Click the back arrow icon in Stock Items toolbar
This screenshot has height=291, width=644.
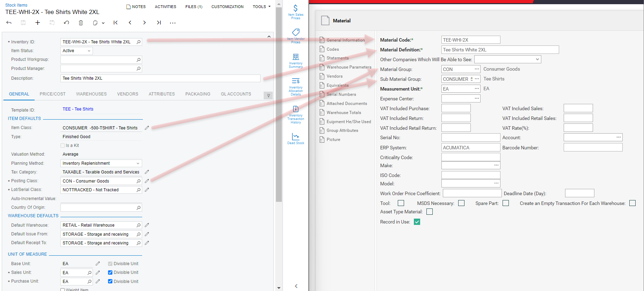[x=9, y=23]
